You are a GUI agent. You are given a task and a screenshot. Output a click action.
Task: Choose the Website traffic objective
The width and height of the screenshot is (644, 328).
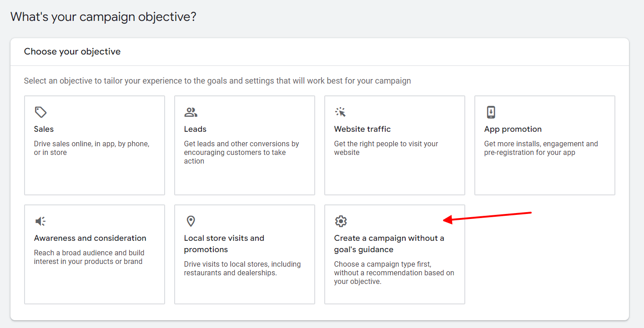(394, 145)
